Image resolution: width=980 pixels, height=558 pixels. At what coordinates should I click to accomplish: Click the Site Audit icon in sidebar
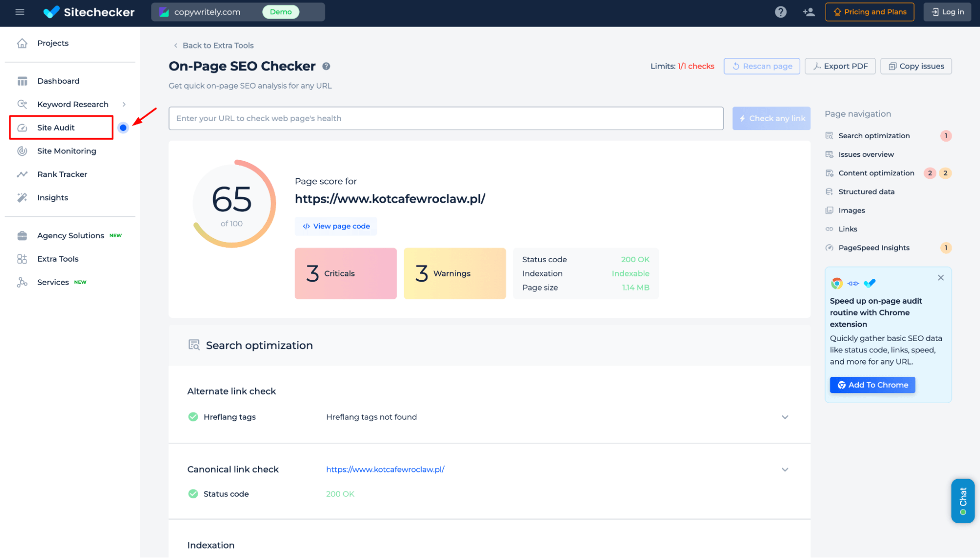tap(23, 127)
